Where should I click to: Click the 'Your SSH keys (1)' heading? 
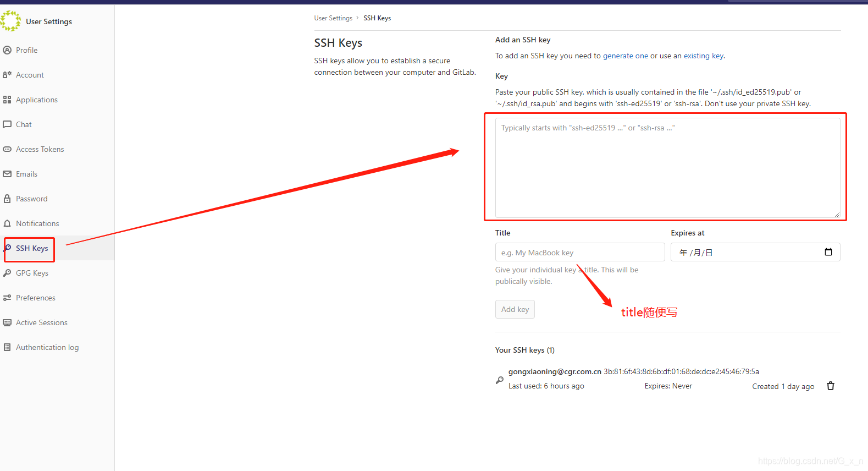point(525,350)
